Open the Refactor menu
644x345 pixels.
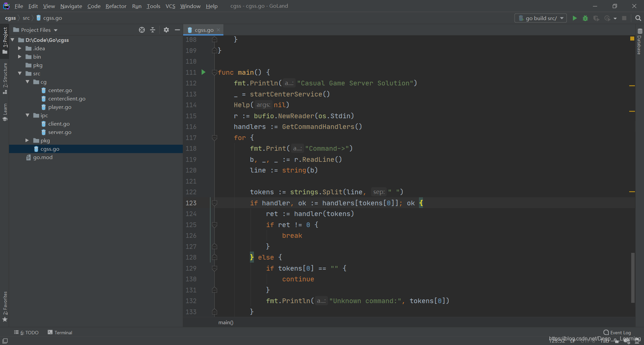click(116, 6)
